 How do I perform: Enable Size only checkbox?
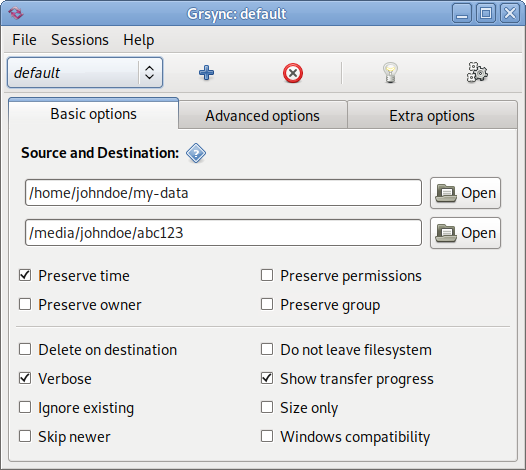pyautogui.click(x=267, y=408)
